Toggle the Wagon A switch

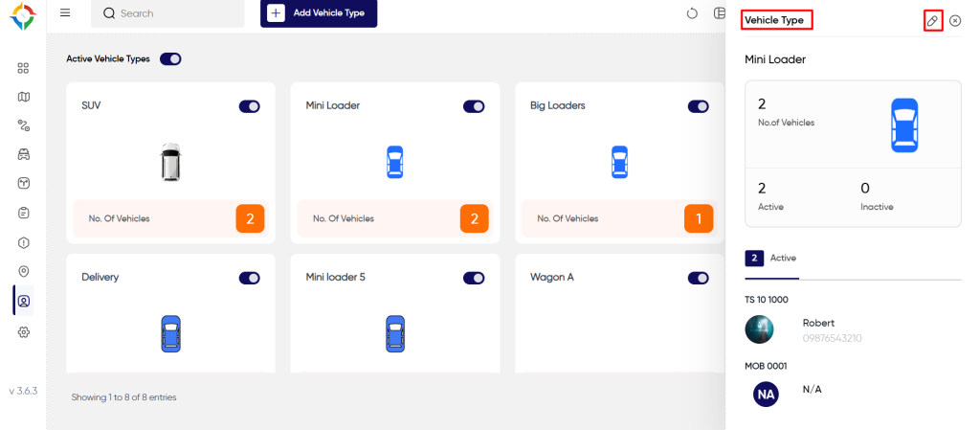click(x=698, y=278)
